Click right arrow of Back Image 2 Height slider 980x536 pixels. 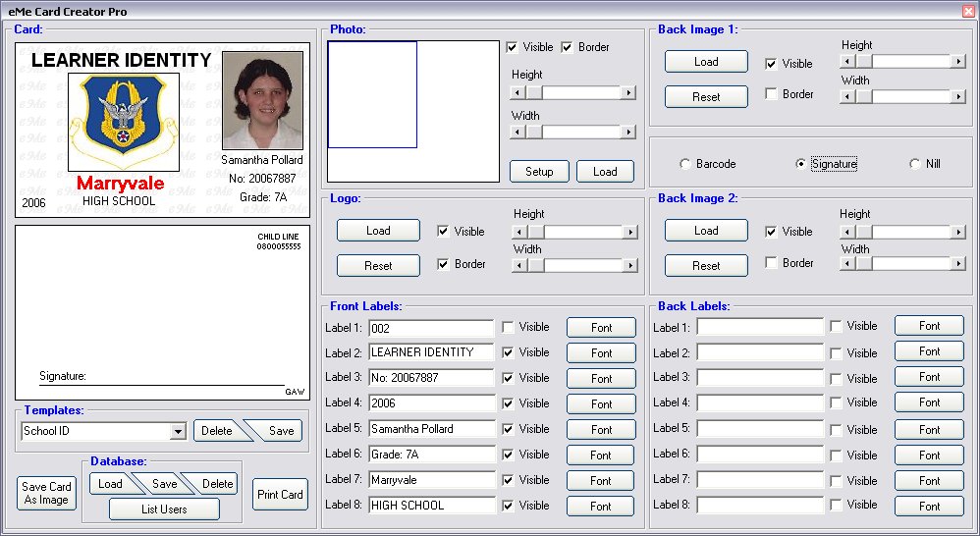957,231
